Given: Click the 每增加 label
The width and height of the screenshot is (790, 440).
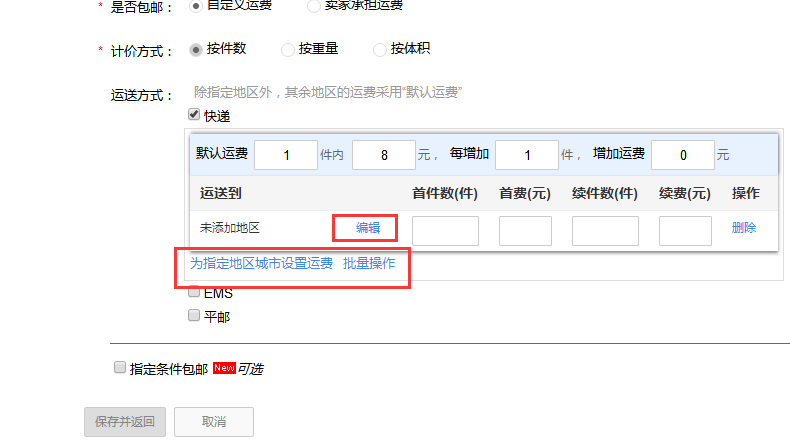Looking at the screenshot, I should tap(469, 153).
